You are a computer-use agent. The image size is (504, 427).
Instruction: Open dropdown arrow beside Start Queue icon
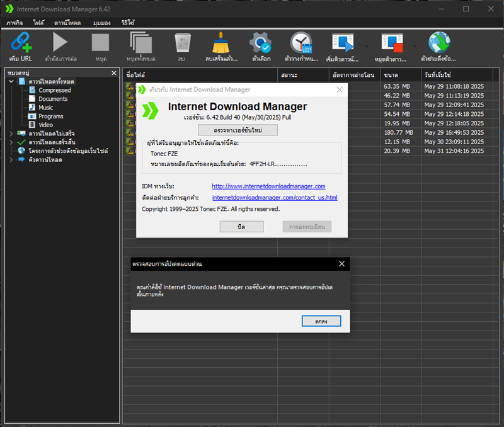(x=367, y=47)
